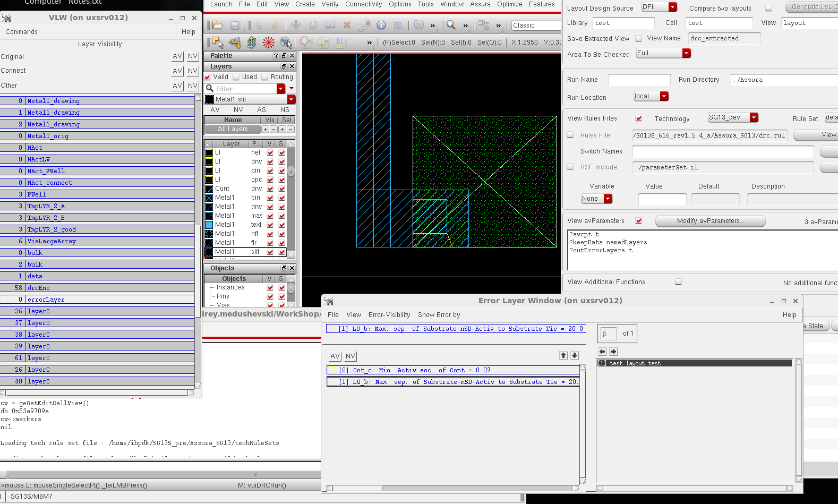The width and height of the screenshot is (838, 504).
Task: Open the Technology SG13_dev dropdown
Action: 754,117
